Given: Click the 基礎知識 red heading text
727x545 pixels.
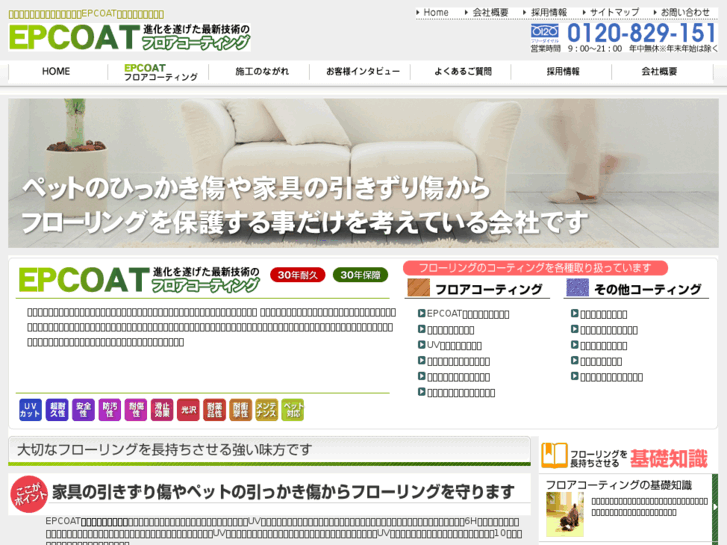Looking at the screenshot, I should click(x=669, y=458).
